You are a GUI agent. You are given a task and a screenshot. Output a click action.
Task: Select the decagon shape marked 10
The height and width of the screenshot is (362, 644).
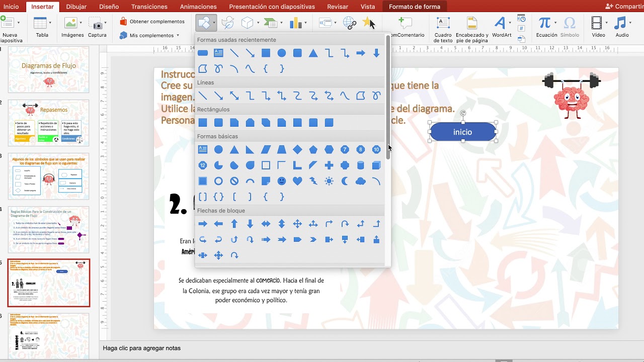(376, 149)
